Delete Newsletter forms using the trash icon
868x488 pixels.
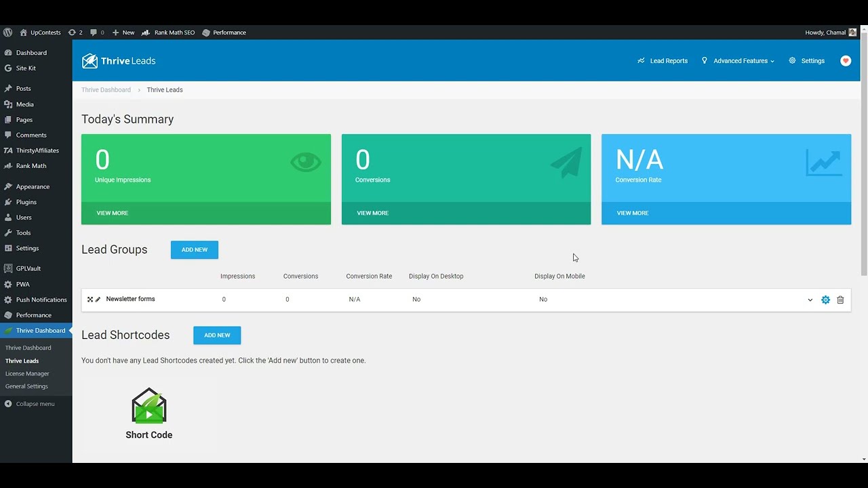click(x=840, y=299)
